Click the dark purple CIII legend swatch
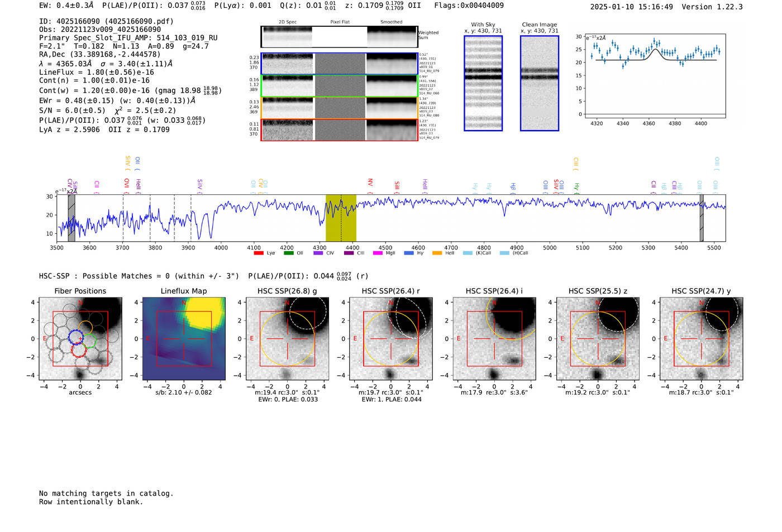 (349, 253)
